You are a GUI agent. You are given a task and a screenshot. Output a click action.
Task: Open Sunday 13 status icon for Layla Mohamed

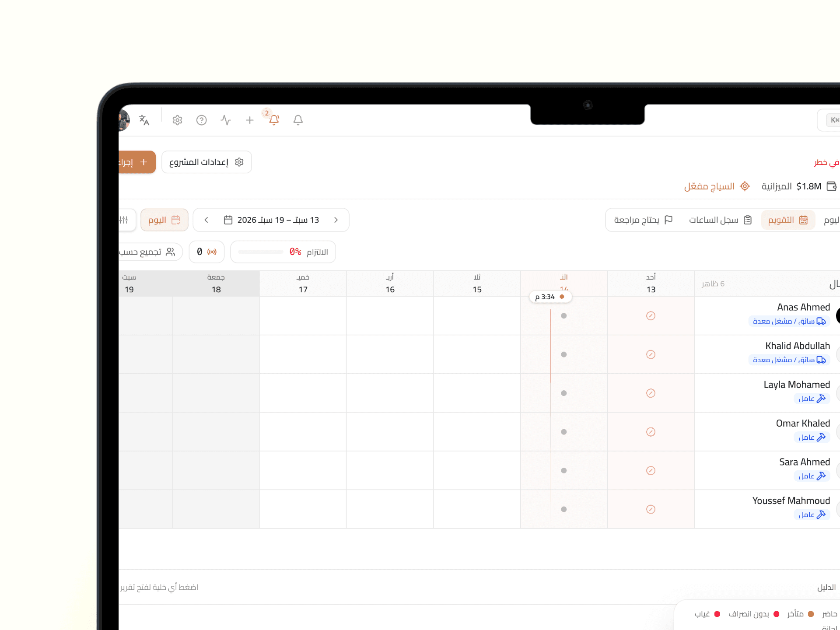pos(651,393)
